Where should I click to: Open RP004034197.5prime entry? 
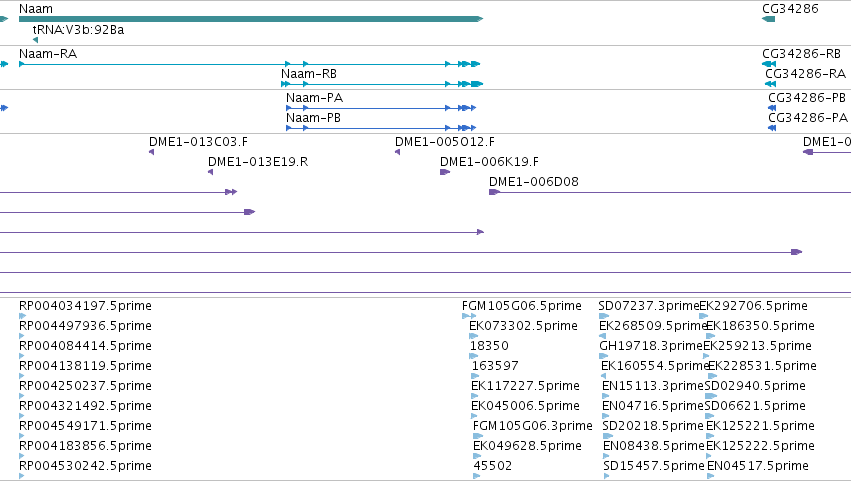[x=85, y=306]
